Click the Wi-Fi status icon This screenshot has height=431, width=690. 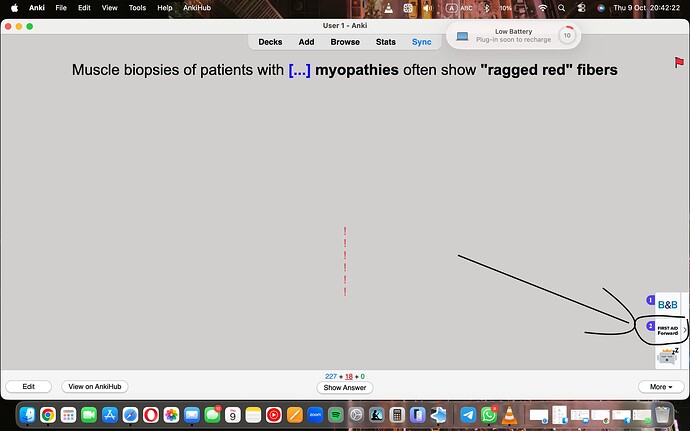[543, 7]
